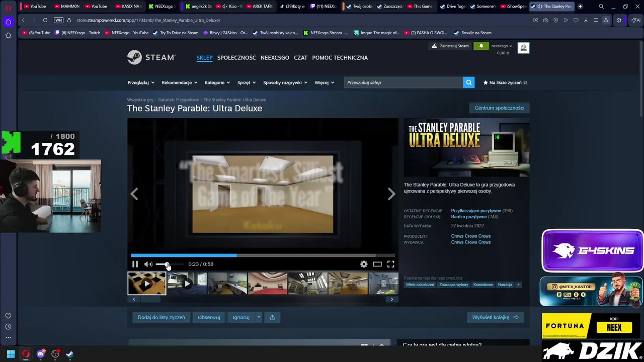Open Bardzo pozytywne Polish reviews link
Image resolution: width=644 pixels, height=362 pixels.
coord(468,217)
